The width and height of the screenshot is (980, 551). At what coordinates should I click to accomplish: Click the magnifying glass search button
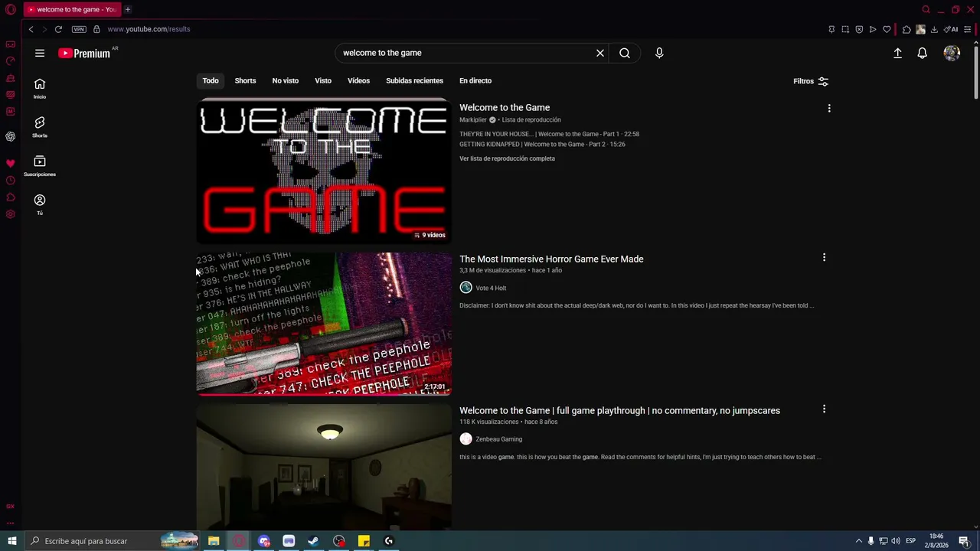coord(625,53)
